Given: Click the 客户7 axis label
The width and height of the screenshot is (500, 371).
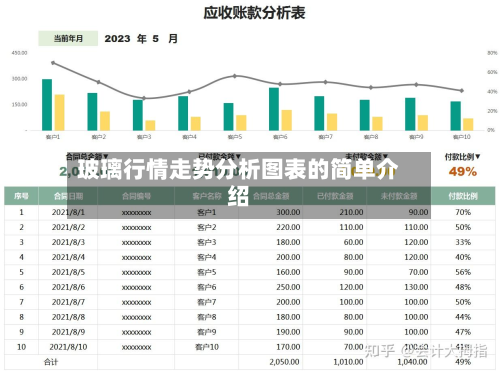Looking at the screenshot, I should point(326,137).
